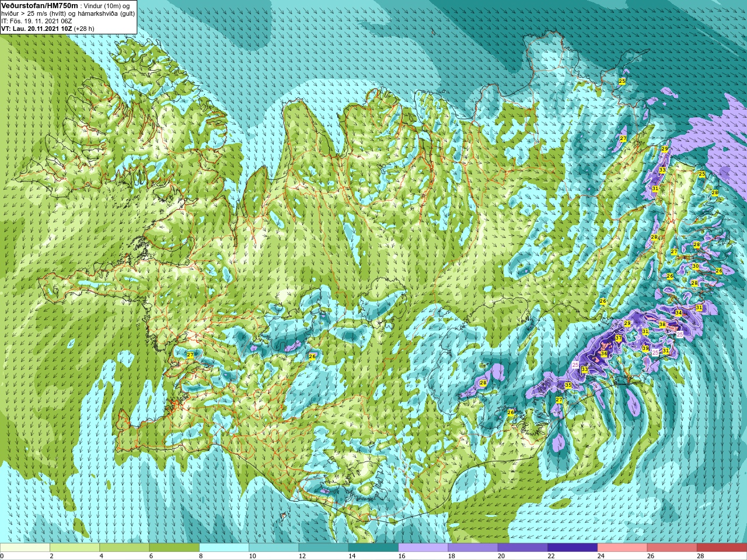Click the legend tick label "22"

click(551, 556)
